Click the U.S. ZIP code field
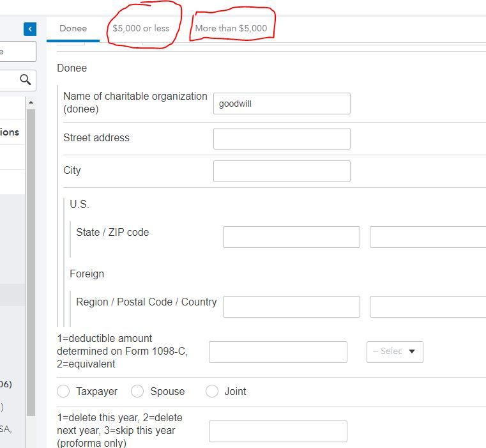Viewport: 486px width, 448px height. 428,237
